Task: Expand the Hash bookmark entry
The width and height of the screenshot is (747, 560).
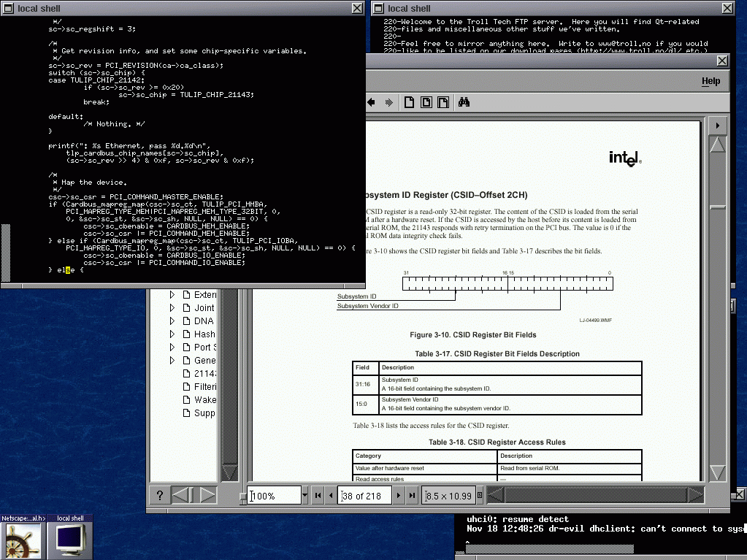Action: point(172,334)
